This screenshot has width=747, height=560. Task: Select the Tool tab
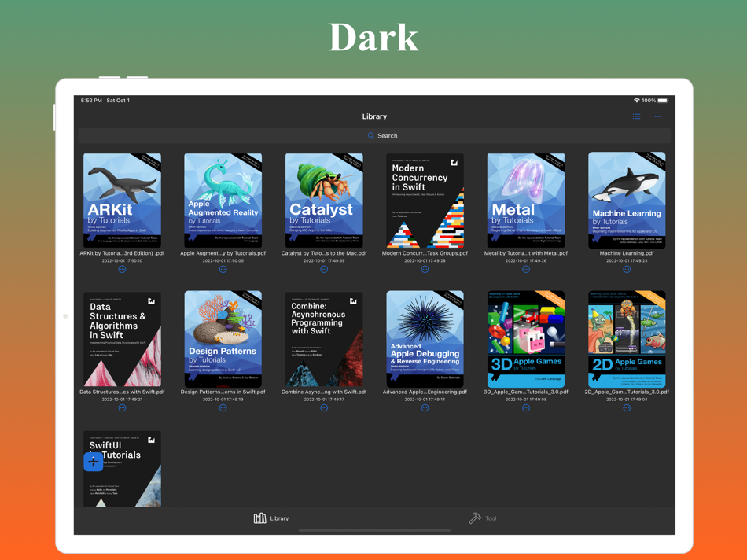(483, 518)
